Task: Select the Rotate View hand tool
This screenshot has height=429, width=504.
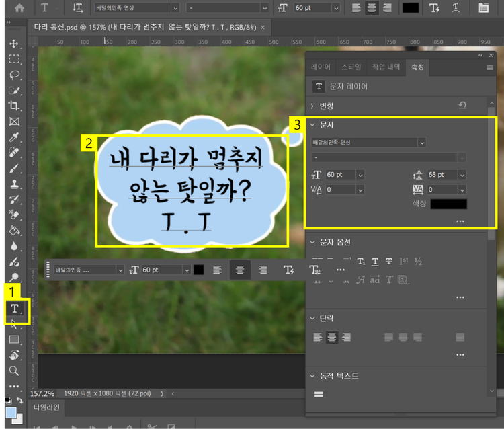Action: [x=14, y=355]
